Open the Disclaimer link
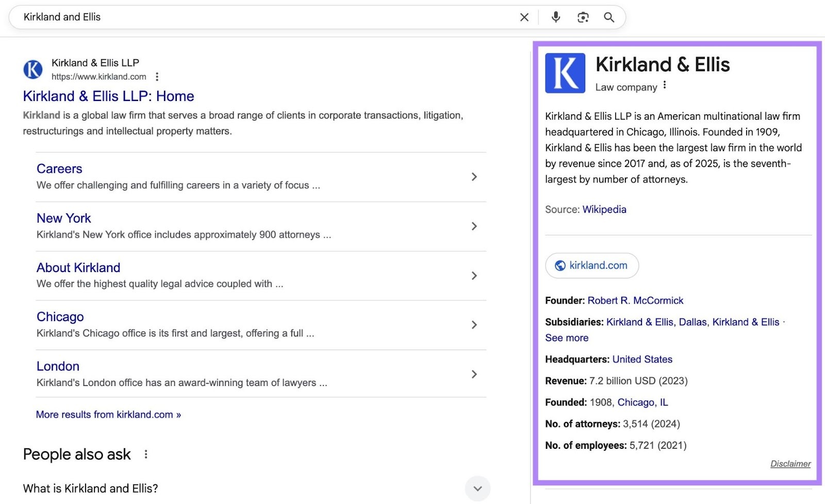This screenshot has height=504, width=825. tap(790, 463)
